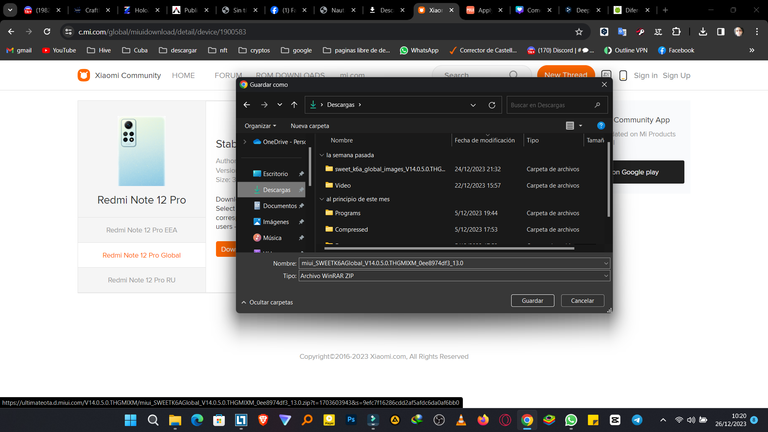
Task: Open the descargar bookmarks folder
Action: tap(178, 50)
